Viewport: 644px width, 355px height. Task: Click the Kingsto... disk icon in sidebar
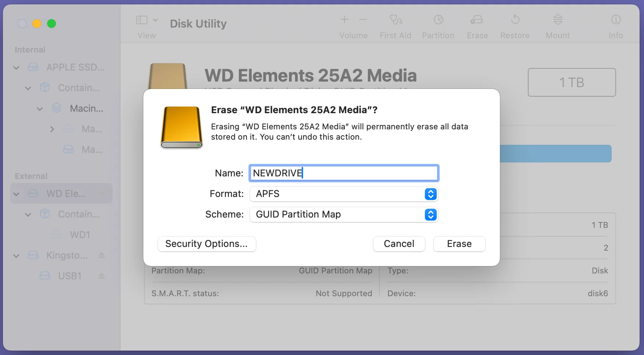(x=33, y=255)
